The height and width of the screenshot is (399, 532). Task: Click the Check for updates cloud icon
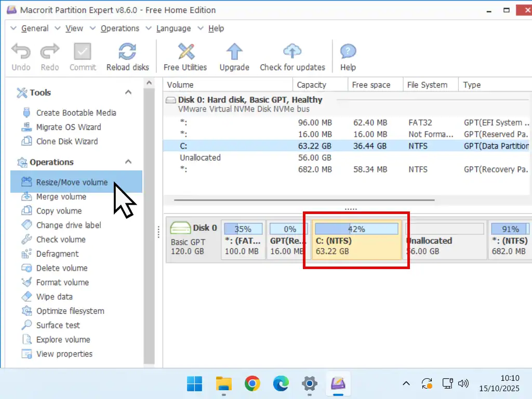pyautogui.click(x=292, y=52)
